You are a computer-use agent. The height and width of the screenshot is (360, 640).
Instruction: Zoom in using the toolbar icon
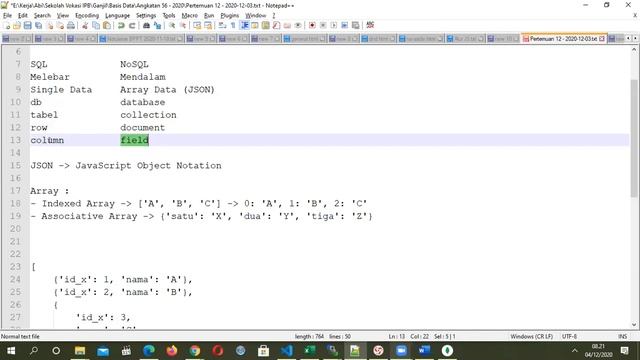172,25
